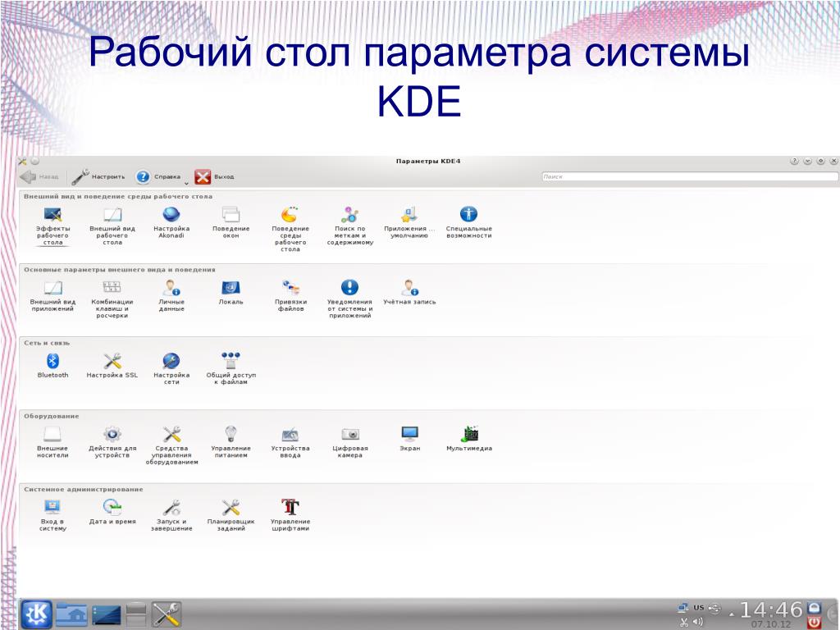Viewport: 840px width, 630px height.
Task: Focus the Поиск search field
Action: click(x=690, y=176)
